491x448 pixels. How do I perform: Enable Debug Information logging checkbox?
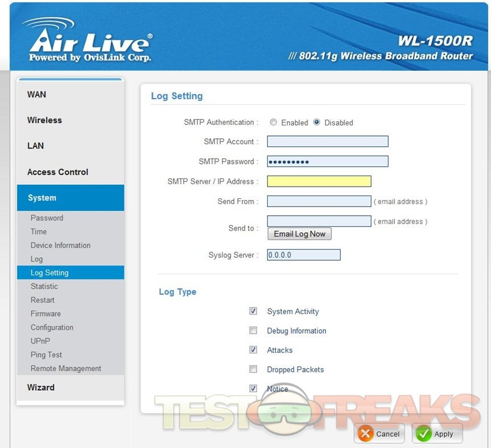point(253,331)
